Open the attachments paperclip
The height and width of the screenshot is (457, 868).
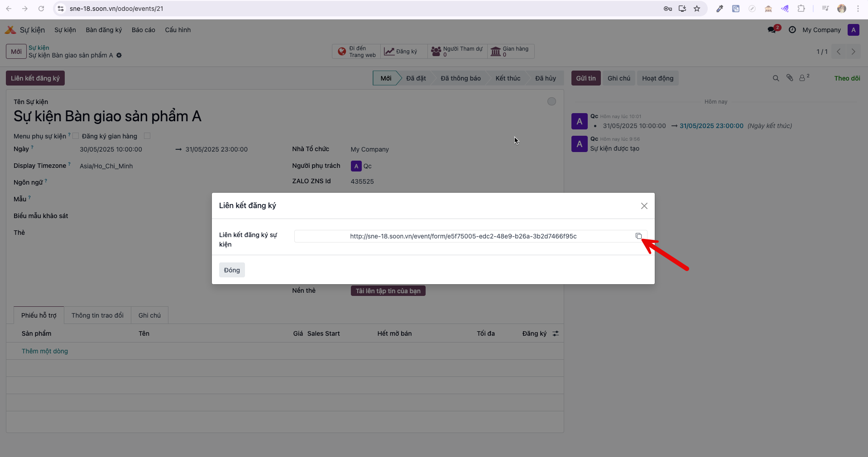coord(790,78)
